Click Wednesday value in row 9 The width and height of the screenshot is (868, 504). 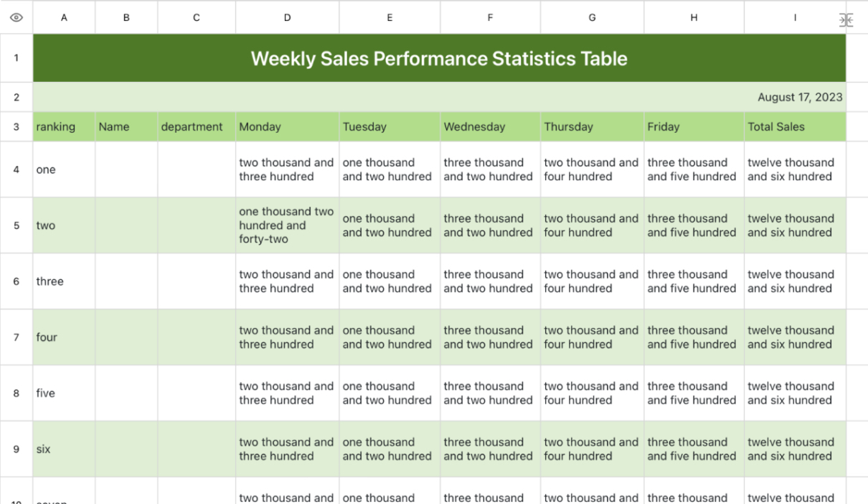click(490, 449)
